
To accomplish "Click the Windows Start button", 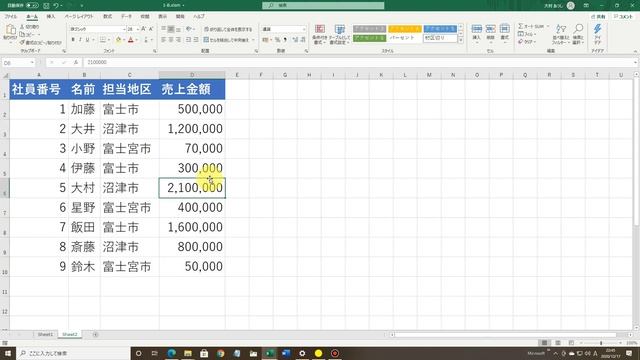I will [x=7, y=353].
